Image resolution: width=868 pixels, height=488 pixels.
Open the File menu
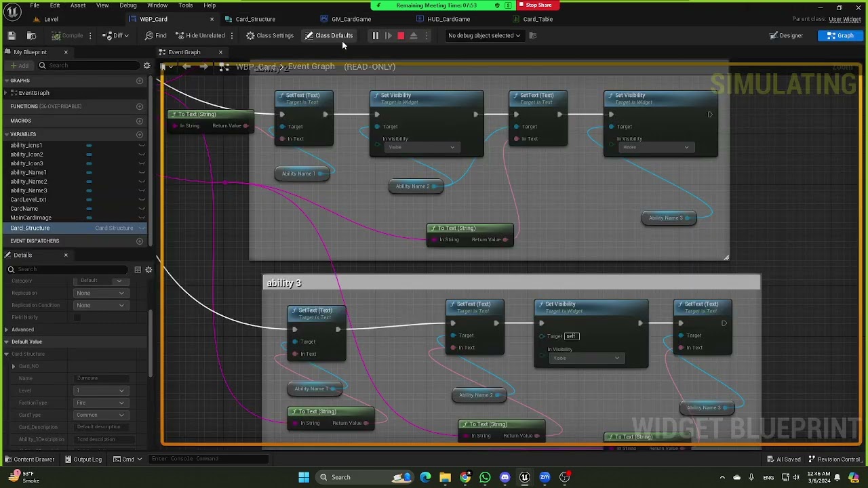(34, 5)
